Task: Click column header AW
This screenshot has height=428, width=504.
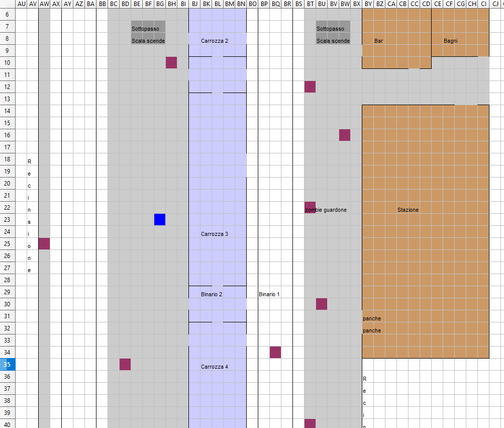Action: pos(44,4)
